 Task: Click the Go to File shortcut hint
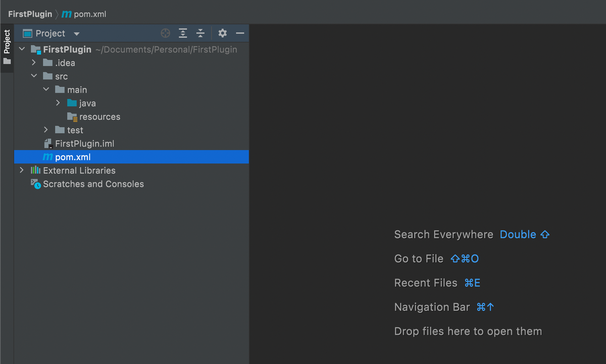click(x=464, y=258)
